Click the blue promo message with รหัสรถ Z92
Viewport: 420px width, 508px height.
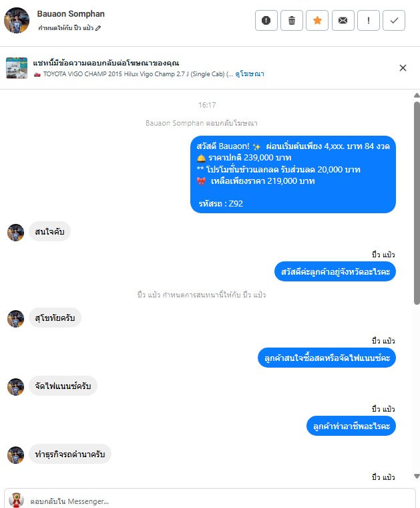293,174
